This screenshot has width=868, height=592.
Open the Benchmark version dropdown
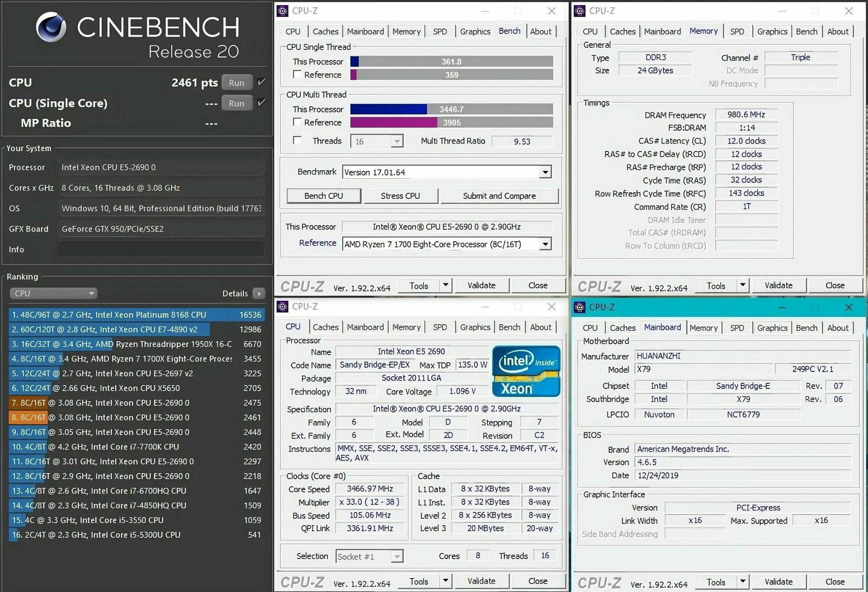pos(546,172)
